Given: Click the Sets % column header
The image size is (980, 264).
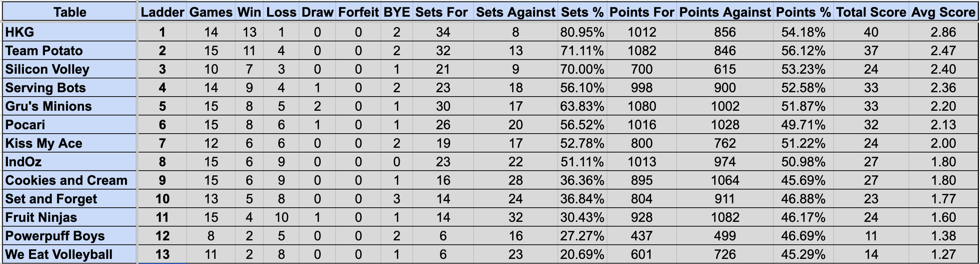Looking at the screenshot, I should 582,12.
